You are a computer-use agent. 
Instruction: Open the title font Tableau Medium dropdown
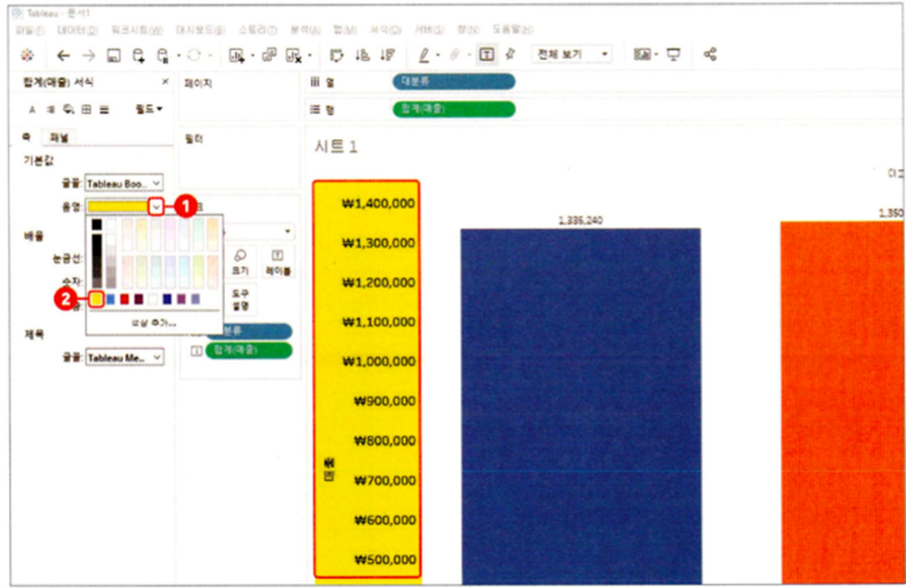[x=124, y=359]
